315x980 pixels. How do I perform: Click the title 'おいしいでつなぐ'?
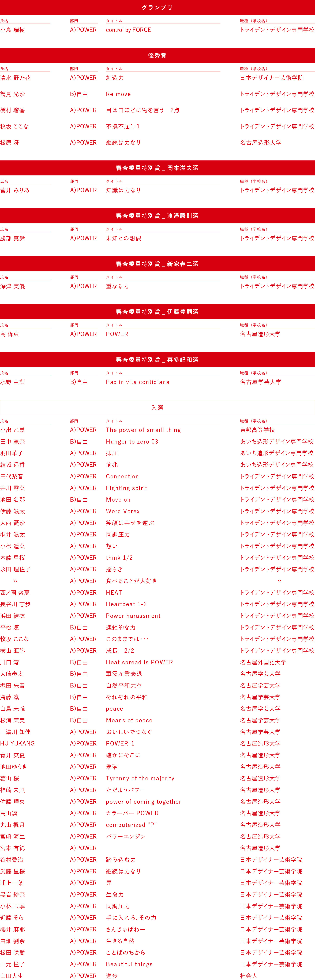[x=129, y=732]
